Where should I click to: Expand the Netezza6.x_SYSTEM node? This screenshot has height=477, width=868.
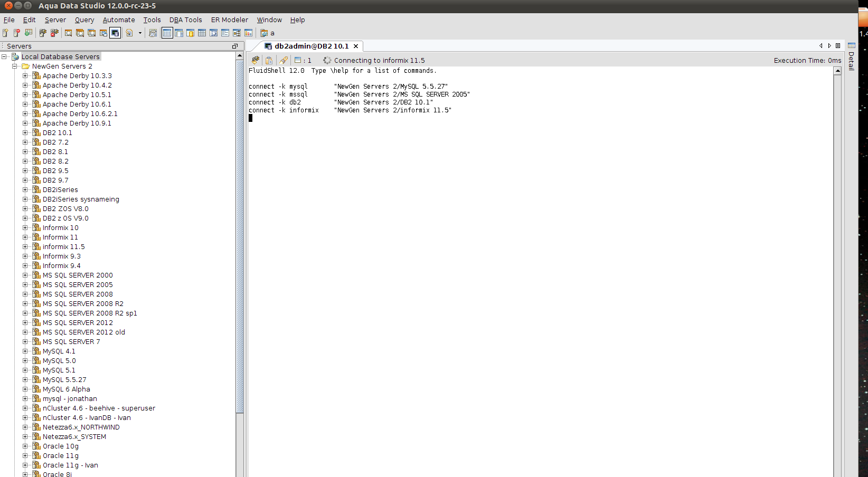[25, 437]
